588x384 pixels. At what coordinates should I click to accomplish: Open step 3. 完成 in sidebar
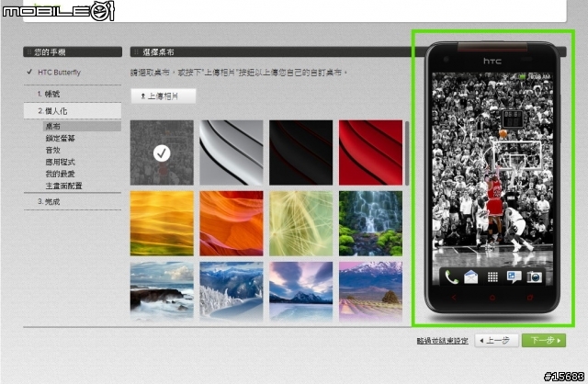point(73,202)
